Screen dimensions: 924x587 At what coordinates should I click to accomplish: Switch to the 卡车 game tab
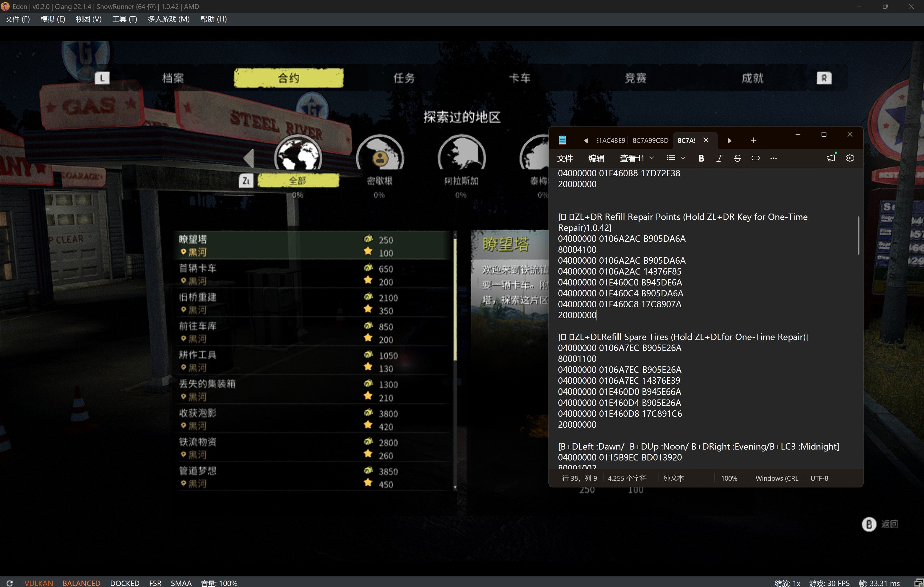point(519,78)
